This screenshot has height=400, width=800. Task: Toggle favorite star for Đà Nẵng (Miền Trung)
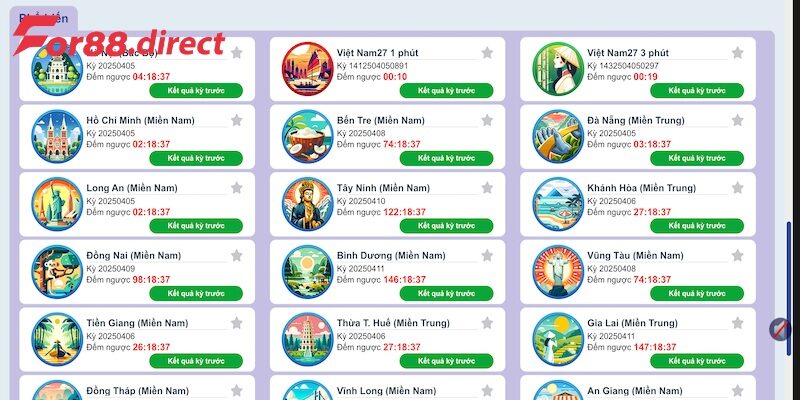point(737,120)
